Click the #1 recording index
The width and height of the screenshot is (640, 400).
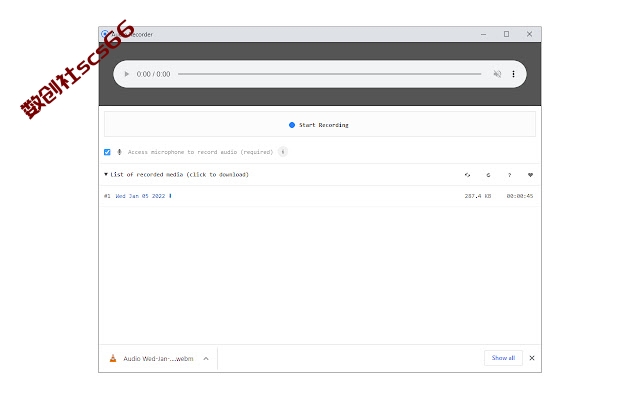107,196
